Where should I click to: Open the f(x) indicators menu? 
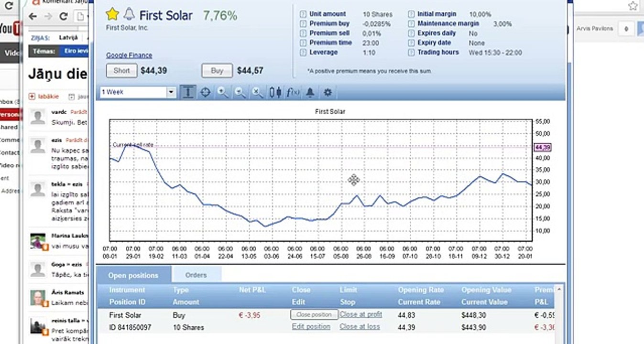point(293,92)
